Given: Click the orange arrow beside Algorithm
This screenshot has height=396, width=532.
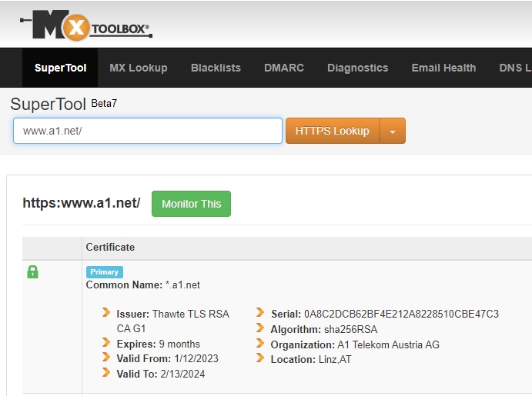Looking at the screenshot, I should tap(260, 328).
